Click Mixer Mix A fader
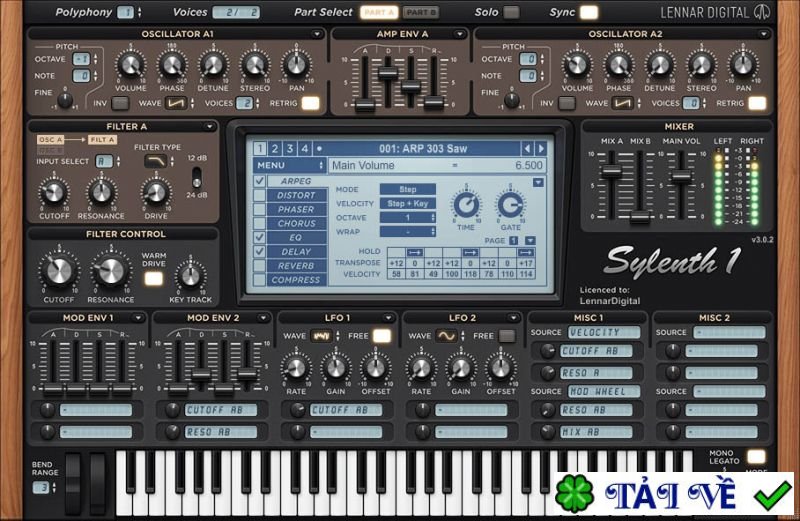The width and height of the screenshot is (800, 521). pyautogui.click(x=611, y=171)
